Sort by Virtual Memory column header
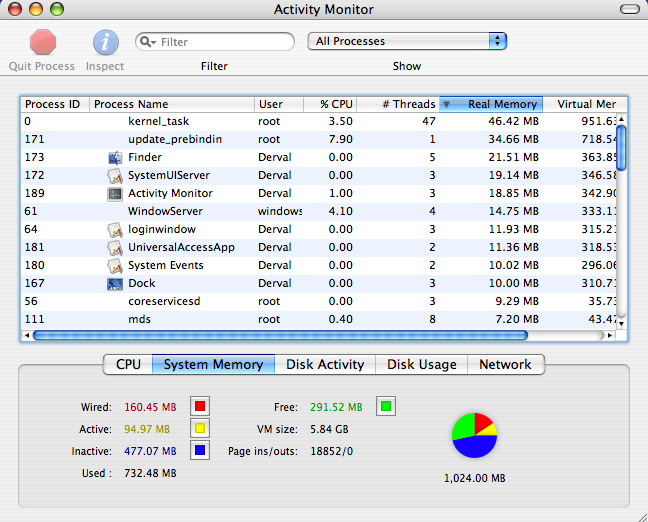Viewport: 648px width, 522px height. pos(585,104)
